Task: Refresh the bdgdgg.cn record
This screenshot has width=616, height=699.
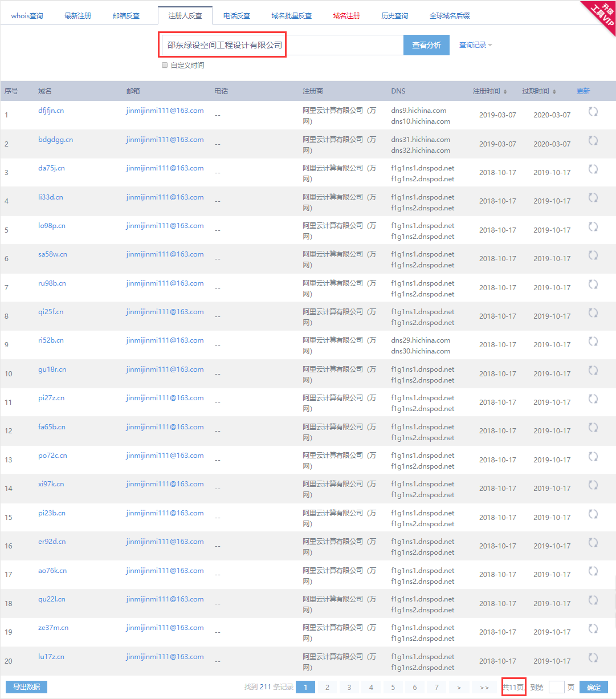Action: [x=593, y=140]
